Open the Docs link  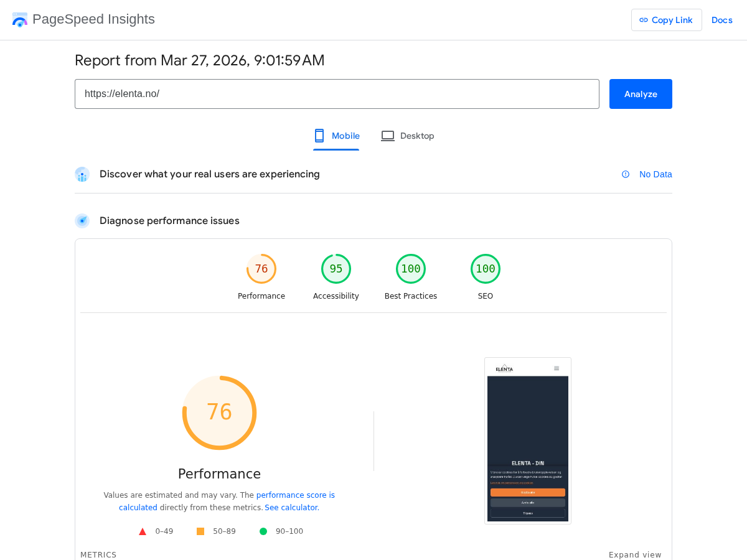click(x=721, y=19)
